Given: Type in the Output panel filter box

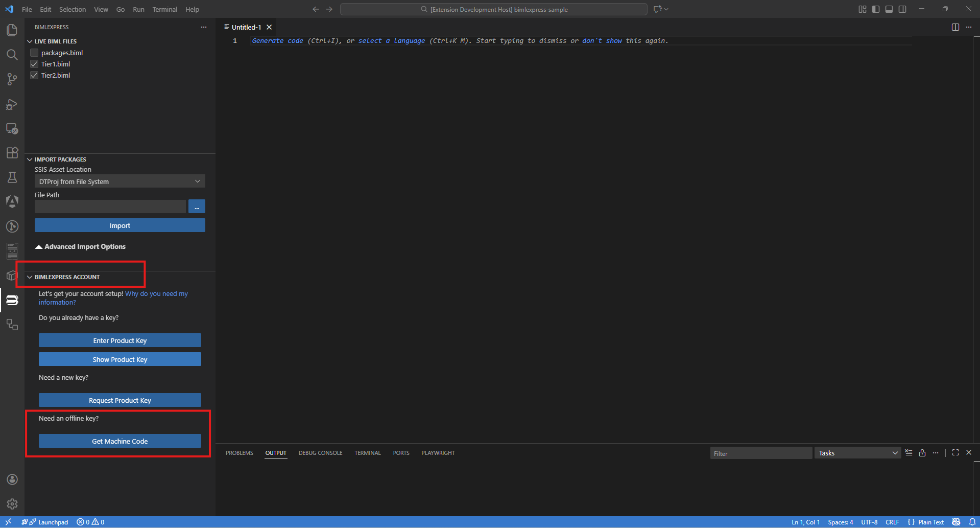Looking at the screenshot, I should [760, 453].
